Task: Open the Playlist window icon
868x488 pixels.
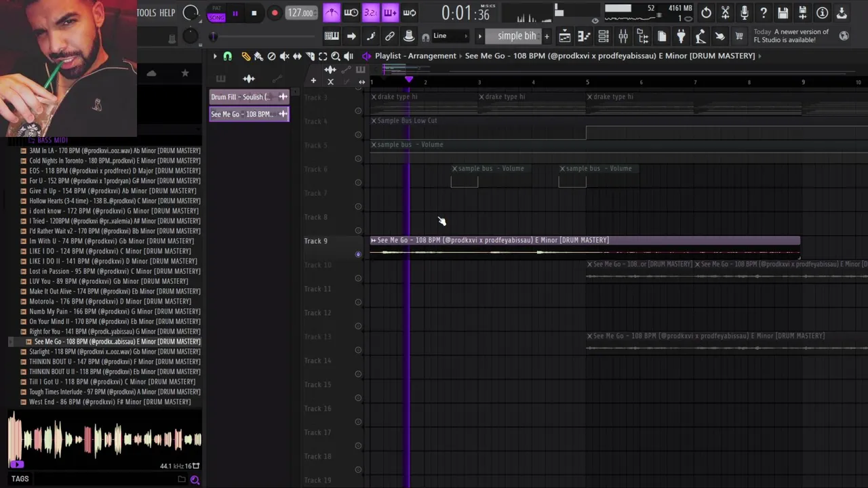Action: click(x=564, y=36)
